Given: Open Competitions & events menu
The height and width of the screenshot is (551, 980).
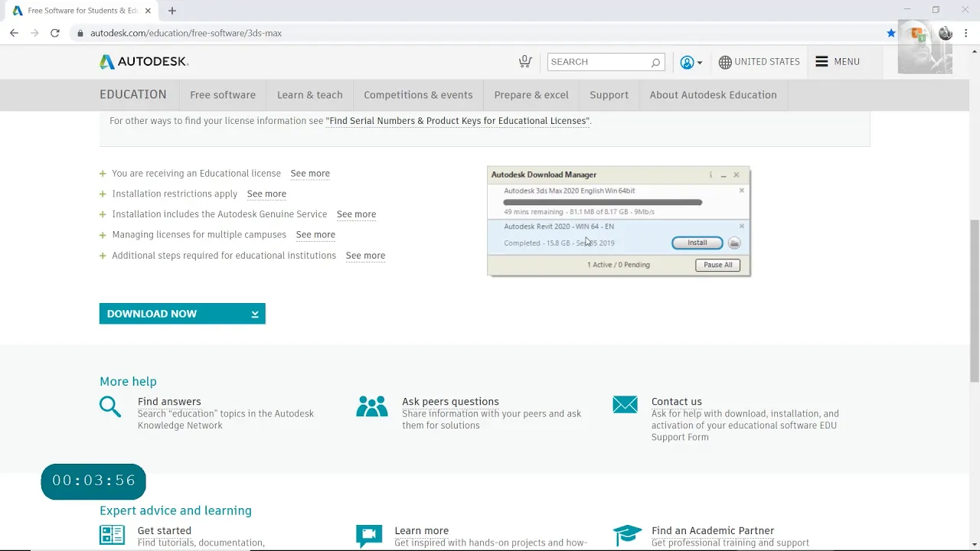Looking at the screenshot, I should tap(418, 95).
